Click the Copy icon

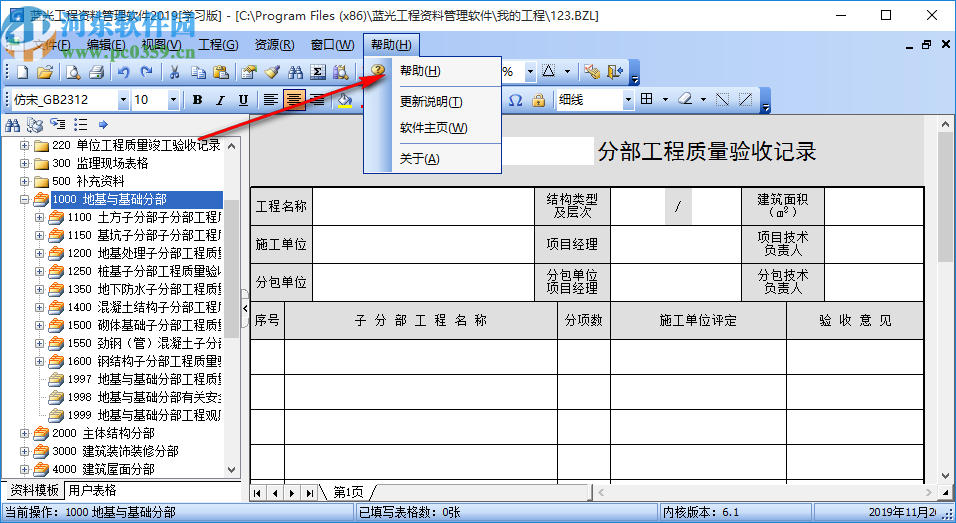(198, 72)
